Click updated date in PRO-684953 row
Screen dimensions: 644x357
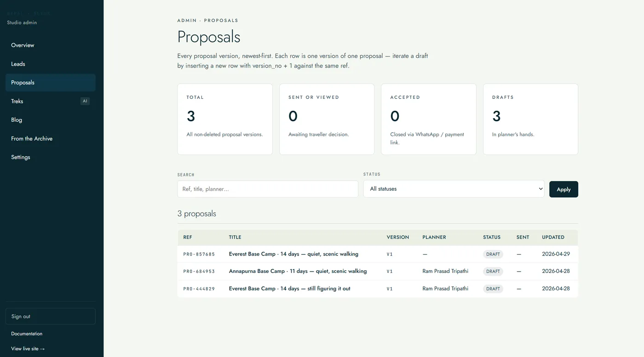click(556, 271)
